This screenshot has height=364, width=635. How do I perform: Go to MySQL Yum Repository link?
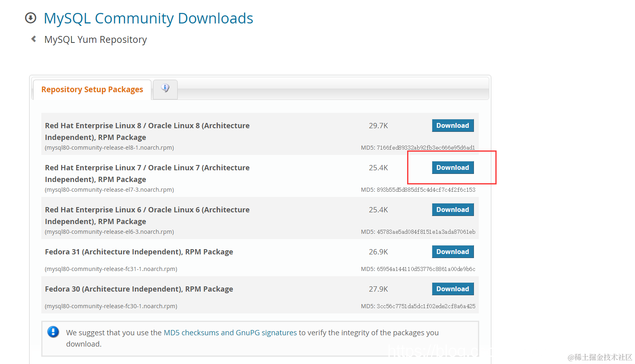(96, 40)
